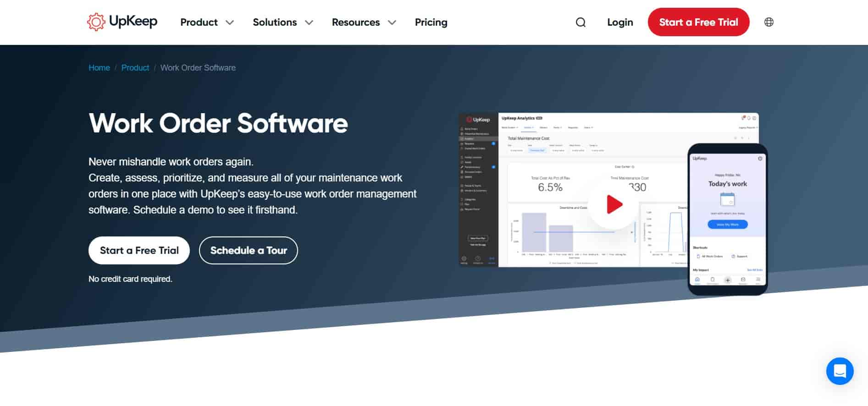Image resolution: width=868 pixels, height=406 pixels.
Task: Follow the Home breadcrumb link
Action: [x=99, y=68]
